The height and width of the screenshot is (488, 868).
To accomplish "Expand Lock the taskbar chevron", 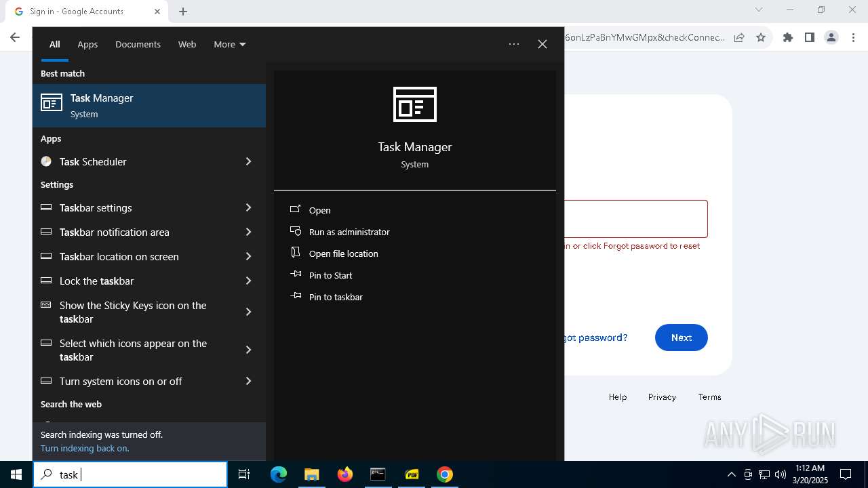I will [x=248, y=281].
